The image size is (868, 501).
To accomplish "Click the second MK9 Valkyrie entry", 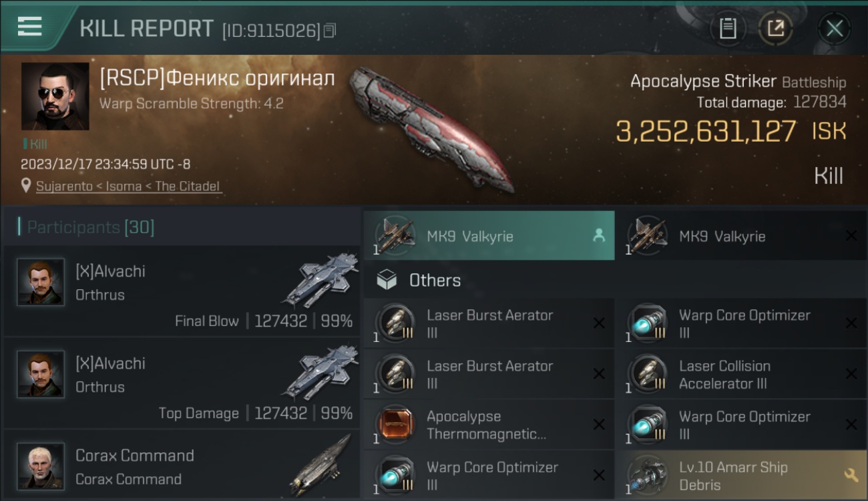I will pos(741,236).
